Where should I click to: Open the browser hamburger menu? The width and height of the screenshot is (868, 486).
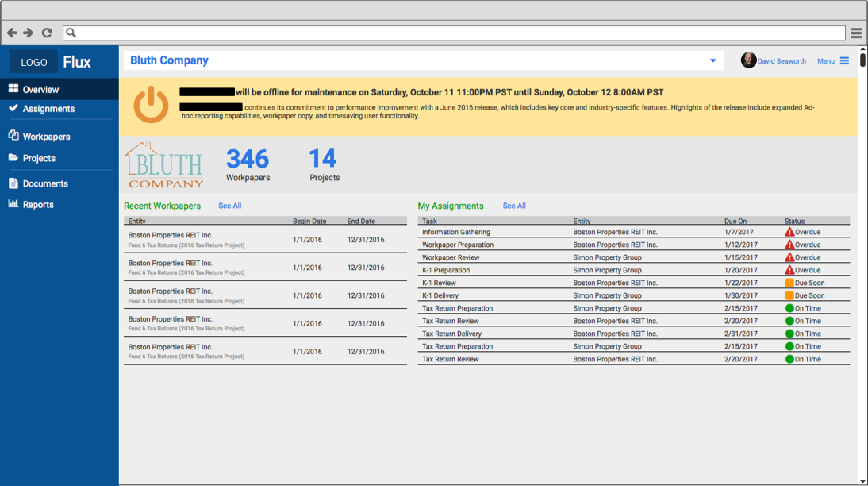[x=856, y=33]
